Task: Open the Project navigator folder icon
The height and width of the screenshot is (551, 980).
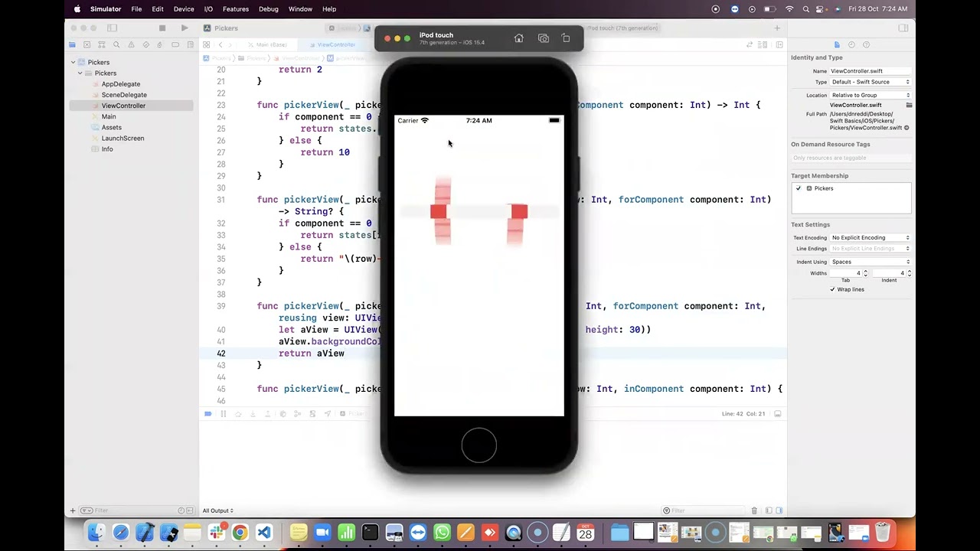Action: coord(72,45)
